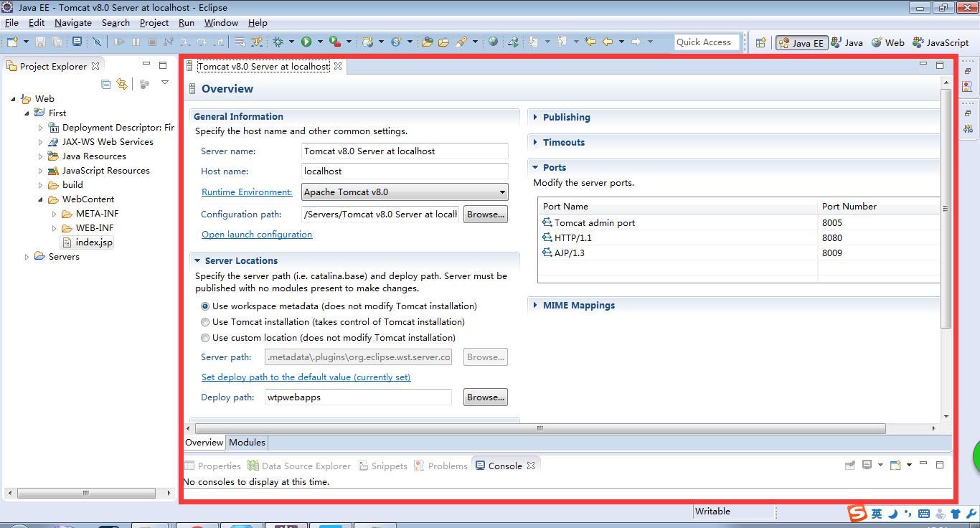Run the application with green play icon
980x528 pixels.
tap(306, 42)
